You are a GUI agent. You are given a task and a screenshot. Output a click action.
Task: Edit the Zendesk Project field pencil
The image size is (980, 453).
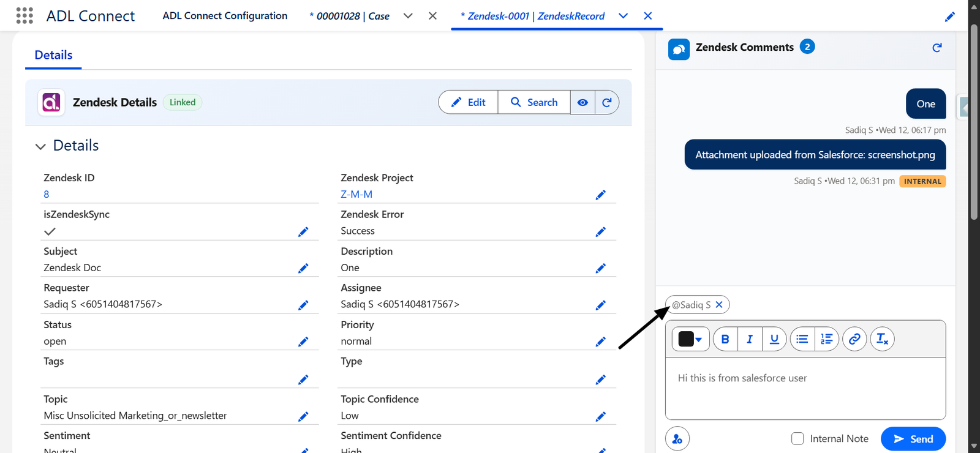[x=601, y=195]
